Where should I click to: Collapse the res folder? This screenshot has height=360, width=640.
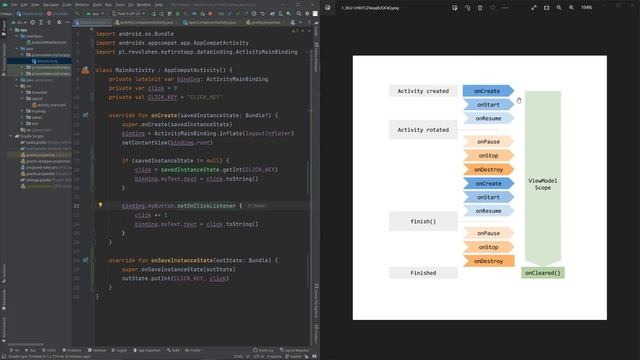pos(17,86)
